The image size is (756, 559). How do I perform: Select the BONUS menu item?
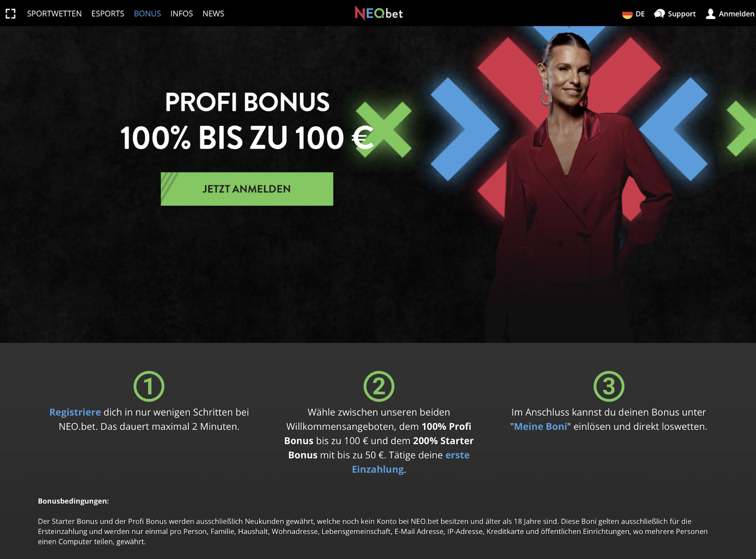click(x=148, y=14)
